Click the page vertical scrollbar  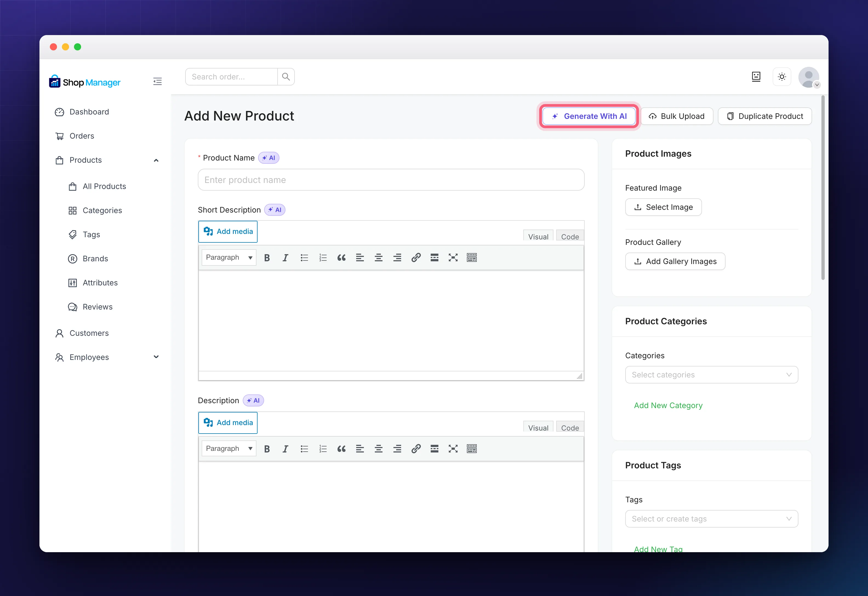pos(823,187)
